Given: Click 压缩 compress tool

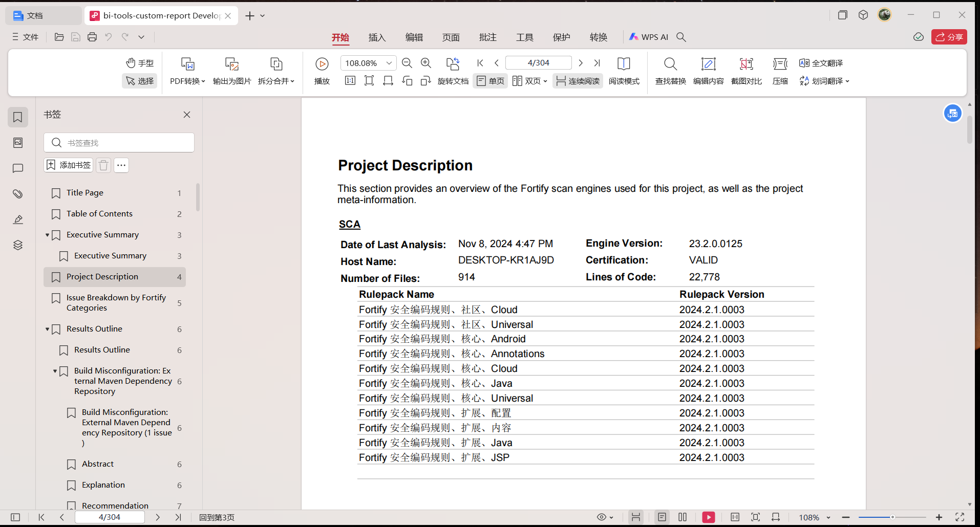Looking at the screenshot, I should point(780,71).
